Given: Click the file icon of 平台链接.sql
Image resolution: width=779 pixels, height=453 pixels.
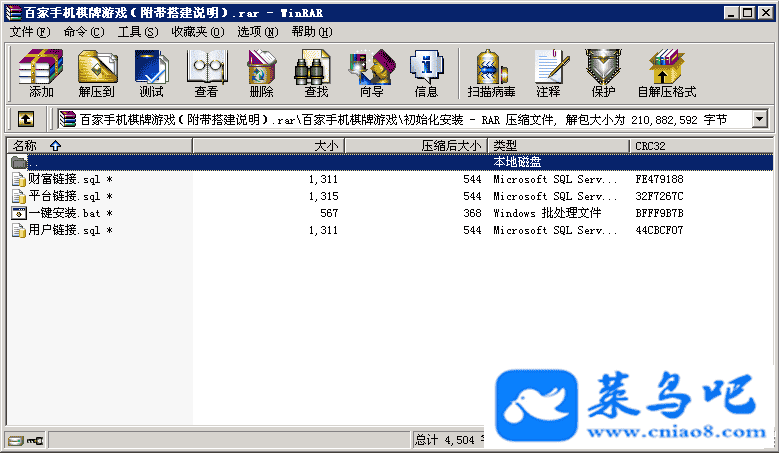Looking at the screenshot, I should click(19, 196).
